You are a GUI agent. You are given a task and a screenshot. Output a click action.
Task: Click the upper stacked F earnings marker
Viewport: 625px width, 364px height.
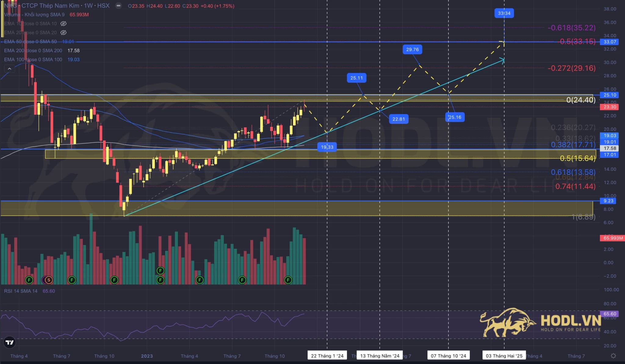point(160,270)
